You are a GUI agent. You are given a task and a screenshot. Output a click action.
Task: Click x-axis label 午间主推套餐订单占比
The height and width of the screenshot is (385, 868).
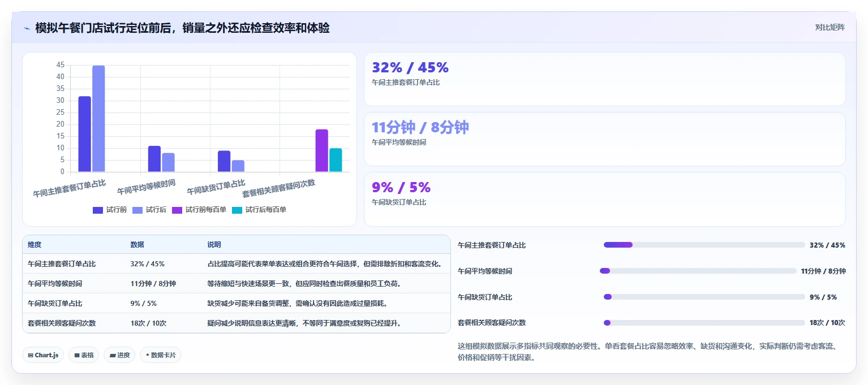click(70, 188)
